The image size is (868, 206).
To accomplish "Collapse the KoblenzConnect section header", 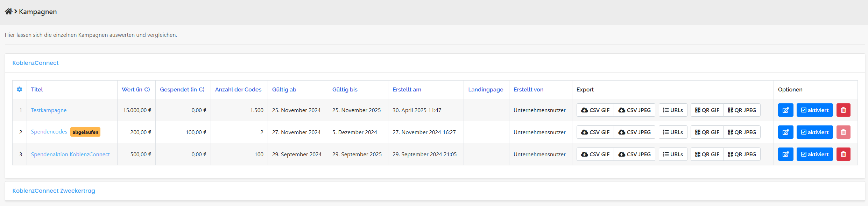I will [35, 63].
